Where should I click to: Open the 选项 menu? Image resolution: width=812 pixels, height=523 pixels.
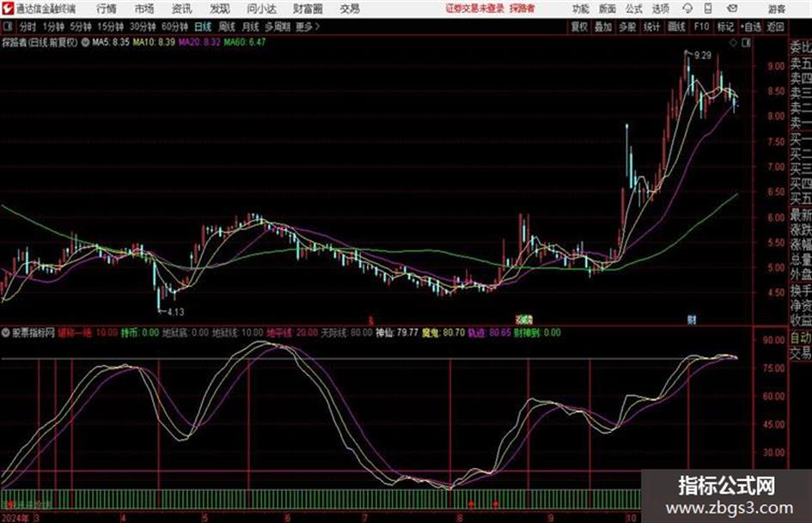(x=661, y=9)
